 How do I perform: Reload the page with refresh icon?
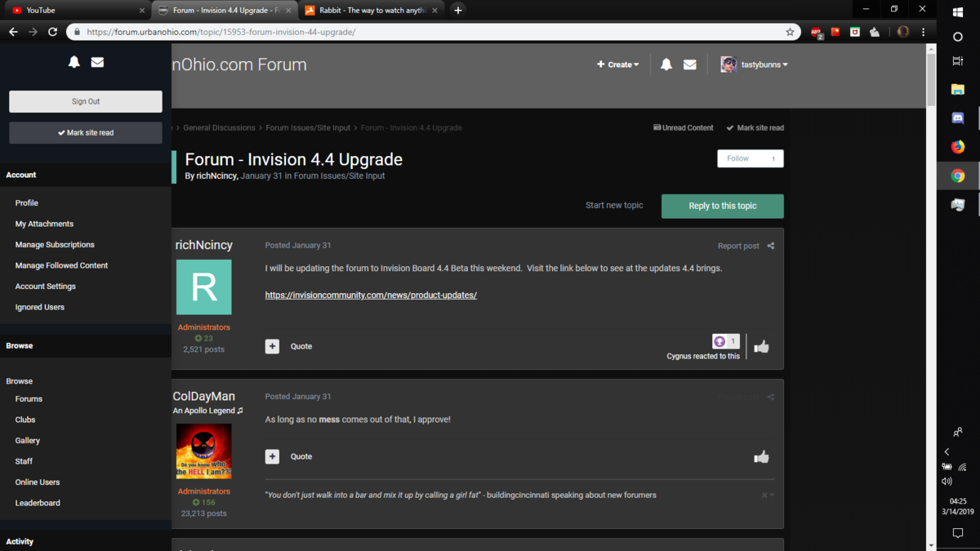point(52,32)
